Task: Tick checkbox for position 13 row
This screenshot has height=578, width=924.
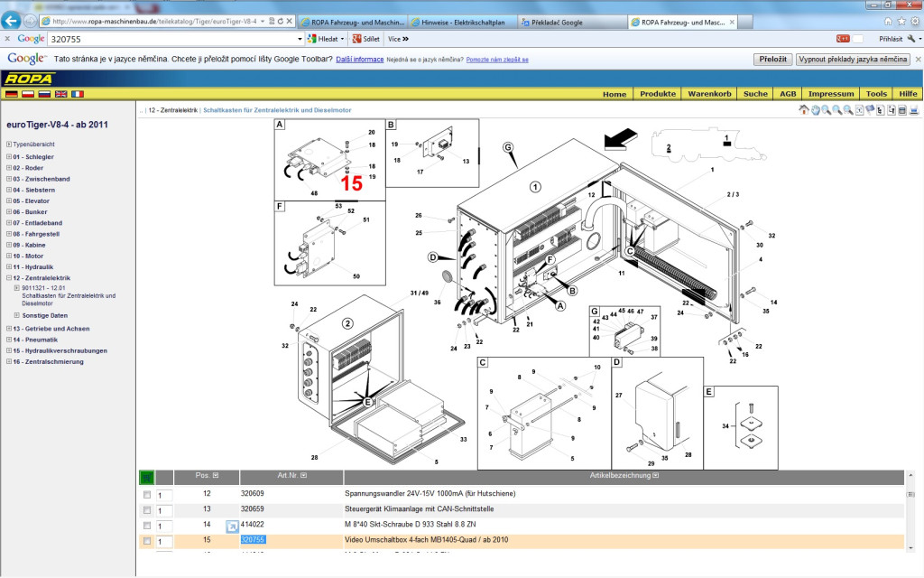Action: pyautogui.click(x=147, y=510)
